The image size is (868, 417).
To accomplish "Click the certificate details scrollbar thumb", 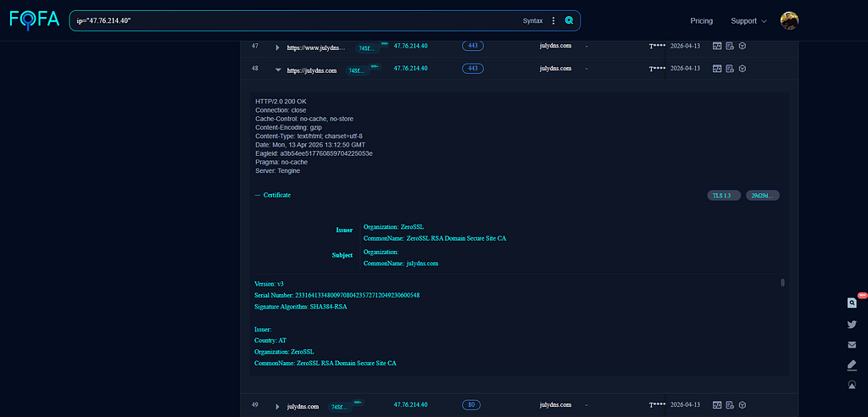I will [782, 282].
